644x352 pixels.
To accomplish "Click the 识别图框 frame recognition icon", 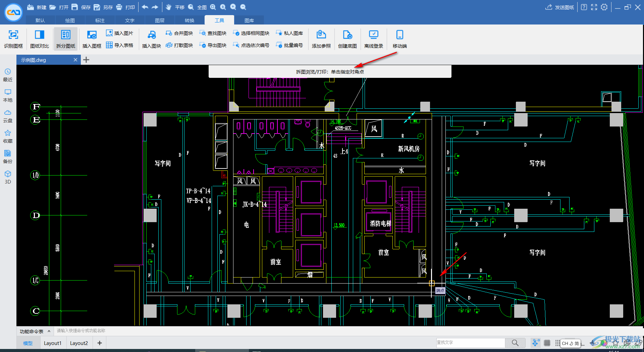I will coord(13,35).
